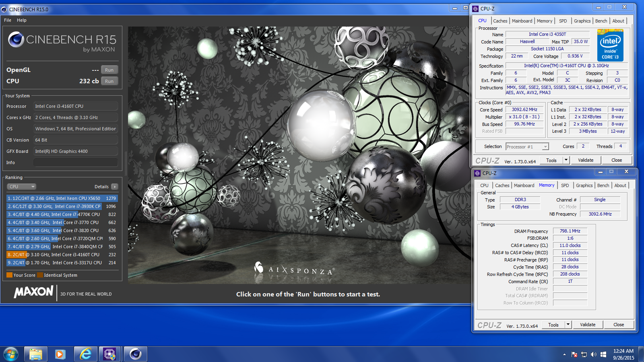This screenshot has width=644, height=362.
Task: Click Tools button in lower CPU-Z window
Action: (553, 325)
